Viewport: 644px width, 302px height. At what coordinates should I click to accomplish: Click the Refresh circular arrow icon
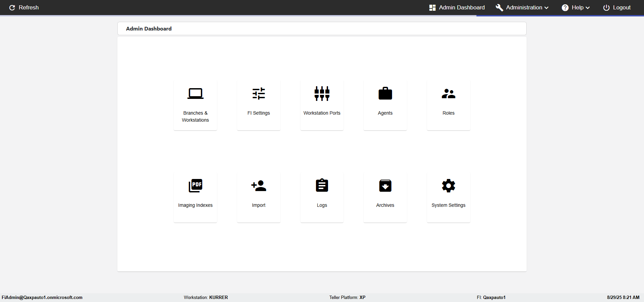[12, 8]
